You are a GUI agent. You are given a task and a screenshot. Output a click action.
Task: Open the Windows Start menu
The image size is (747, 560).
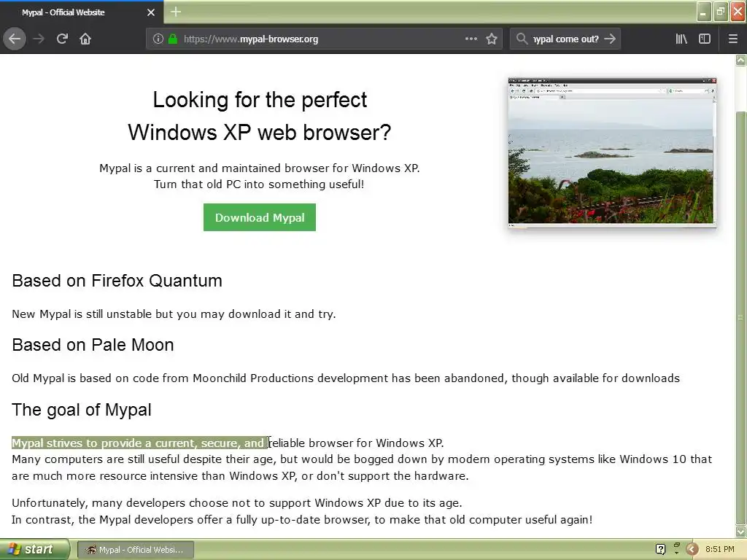34,550
